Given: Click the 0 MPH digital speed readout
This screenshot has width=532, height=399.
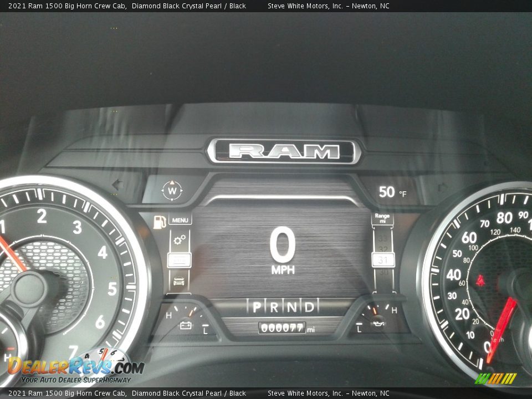Looking at the screenshot, I should (283, 250).
